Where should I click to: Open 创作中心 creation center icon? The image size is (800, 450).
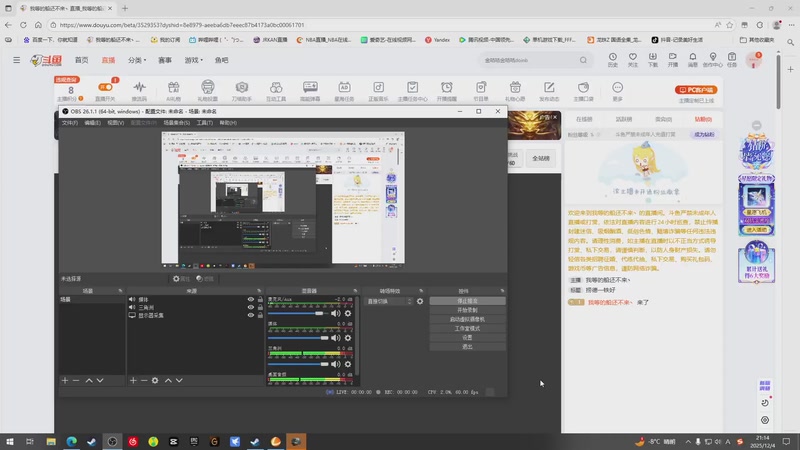pos(713,60)
